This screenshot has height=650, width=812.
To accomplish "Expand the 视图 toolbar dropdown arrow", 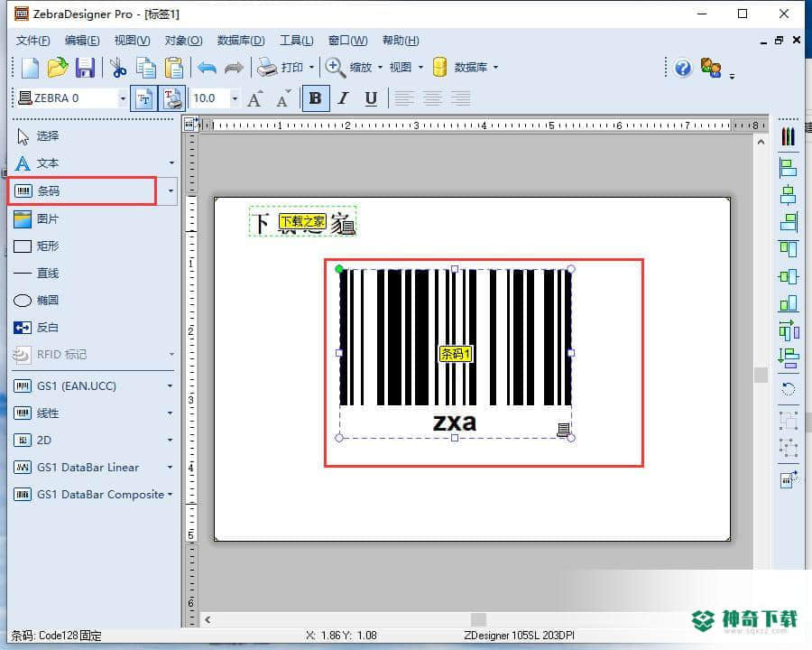I will (x=420, y=68).
